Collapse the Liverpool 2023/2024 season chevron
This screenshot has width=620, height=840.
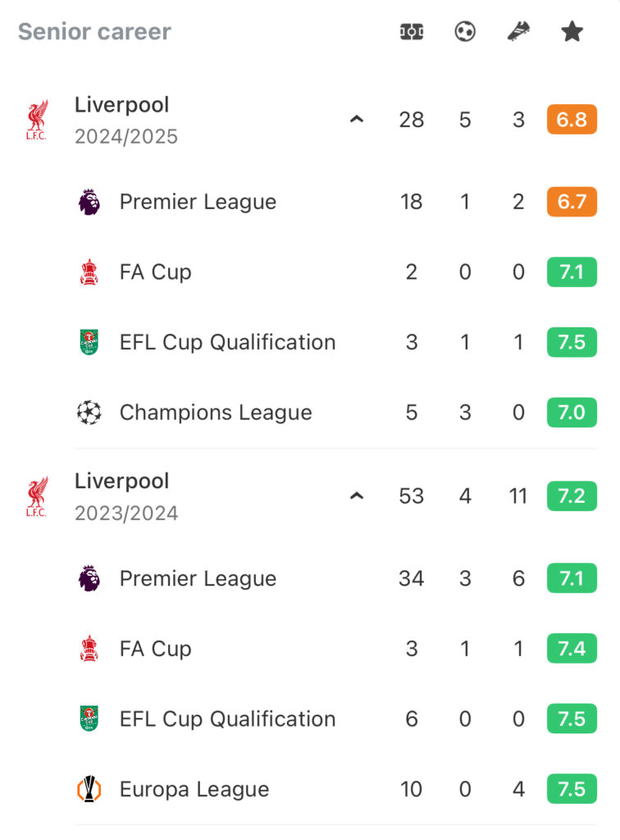357,496
